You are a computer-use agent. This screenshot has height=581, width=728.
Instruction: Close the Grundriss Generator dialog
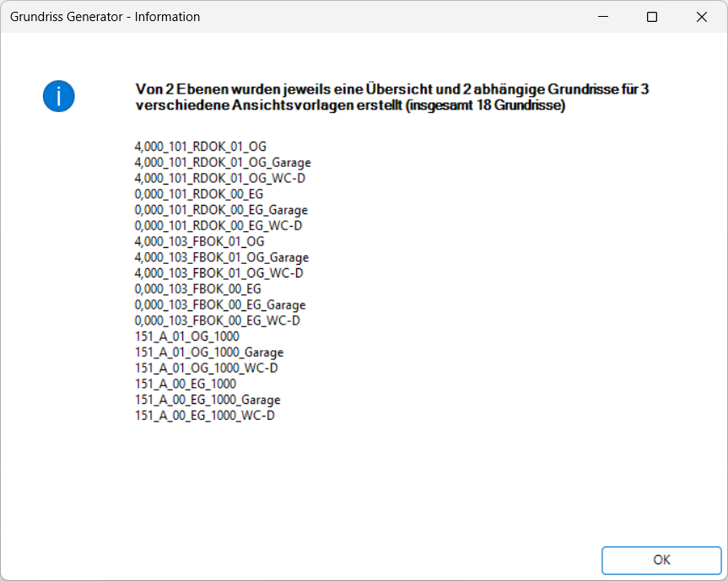[701, 16]
